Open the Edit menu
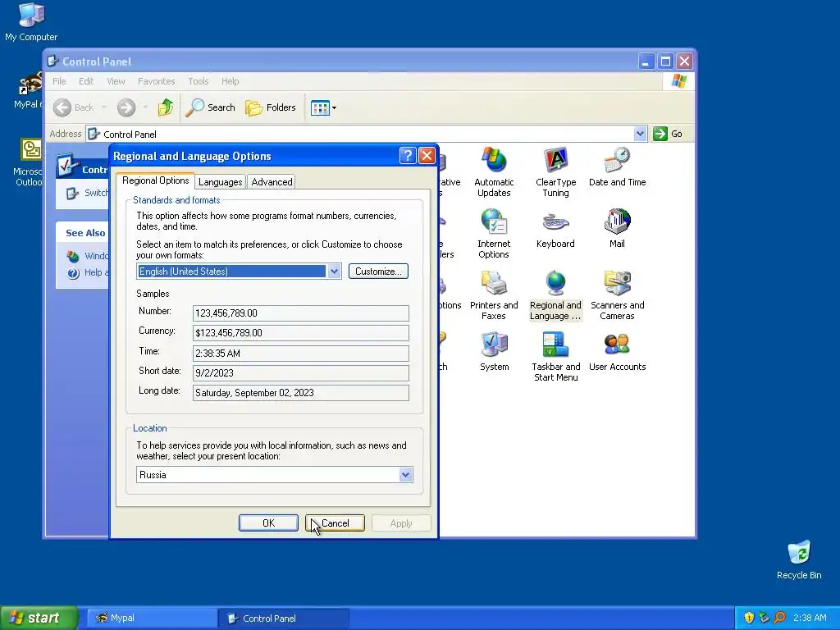 [85, 81]
